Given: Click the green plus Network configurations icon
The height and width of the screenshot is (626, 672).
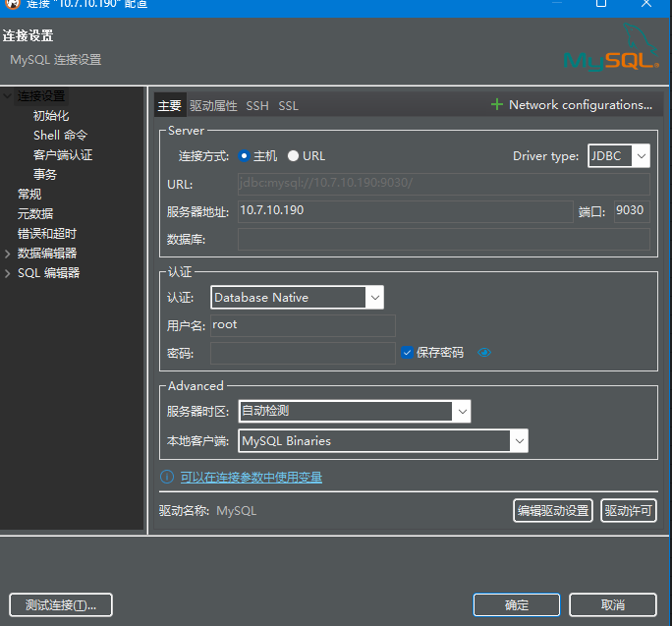Looking at the screenshot, I should (x=497, y=104).
